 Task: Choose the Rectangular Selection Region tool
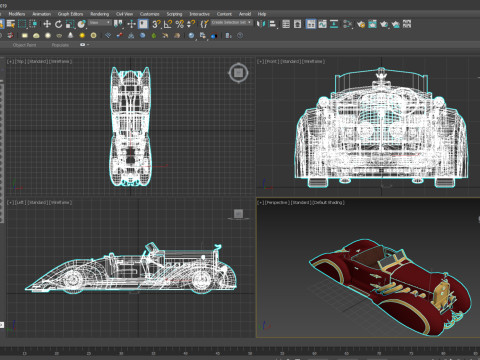tap(22, 24)
